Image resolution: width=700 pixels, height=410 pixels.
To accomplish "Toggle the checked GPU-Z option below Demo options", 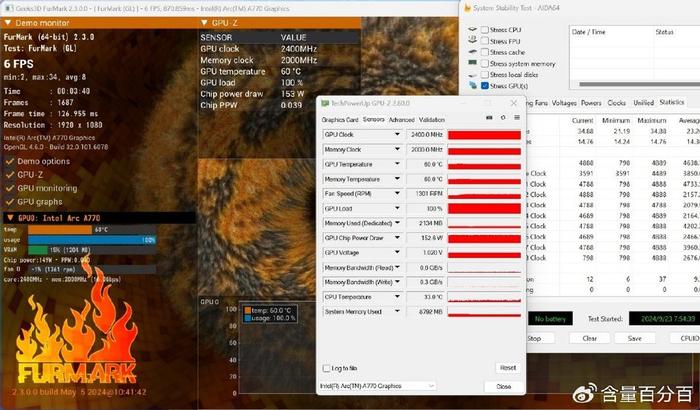I will 10,175.
